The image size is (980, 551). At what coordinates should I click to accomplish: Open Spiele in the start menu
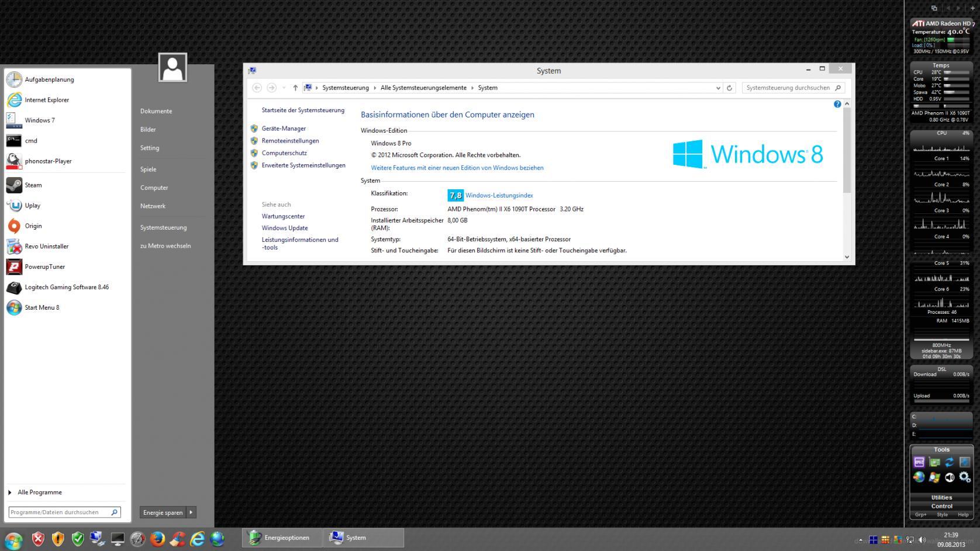pos(148,169)
